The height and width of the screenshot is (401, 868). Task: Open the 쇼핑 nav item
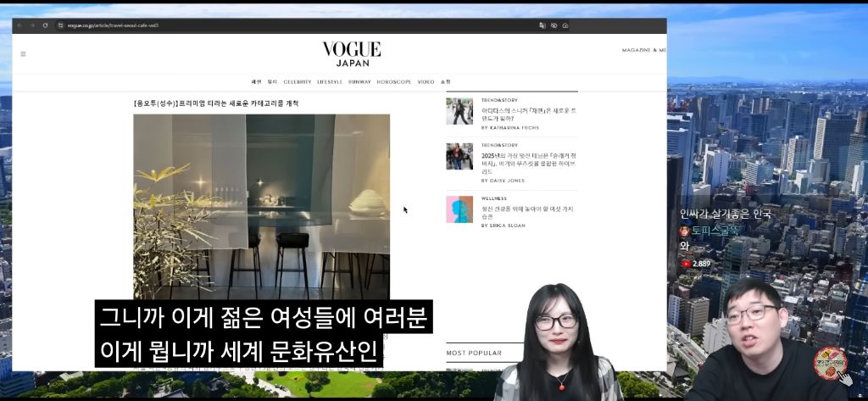pos(446,82)
